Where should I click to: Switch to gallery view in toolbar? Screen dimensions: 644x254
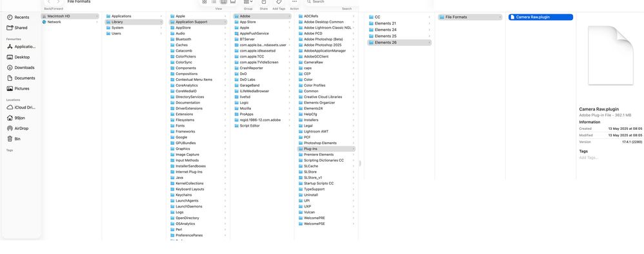point(233,2)
